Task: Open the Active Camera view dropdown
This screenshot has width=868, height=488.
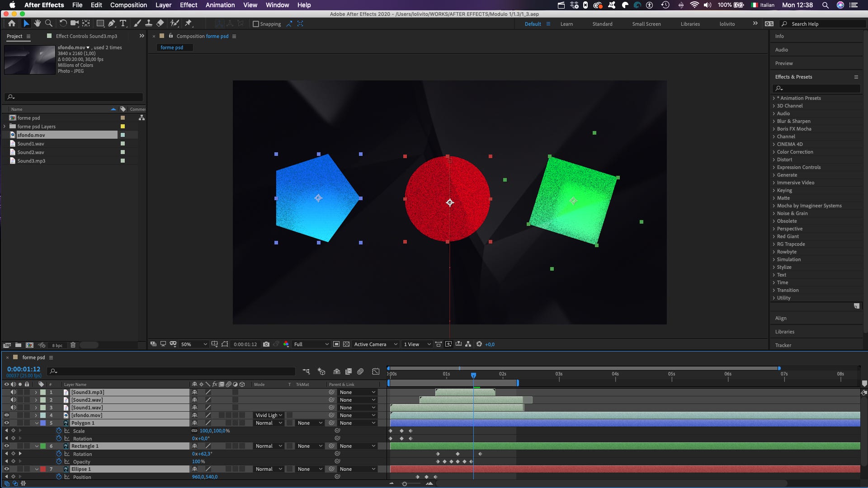Action: [375, 344]
